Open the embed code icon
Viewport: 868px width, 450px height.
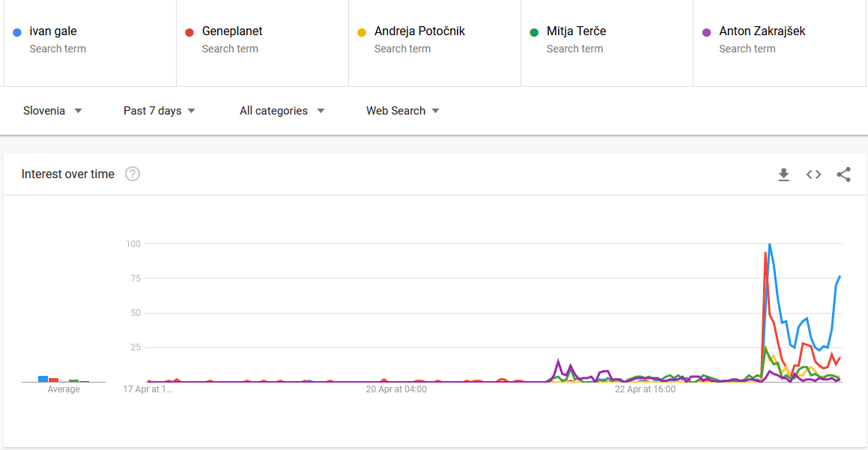coord(813,174)
